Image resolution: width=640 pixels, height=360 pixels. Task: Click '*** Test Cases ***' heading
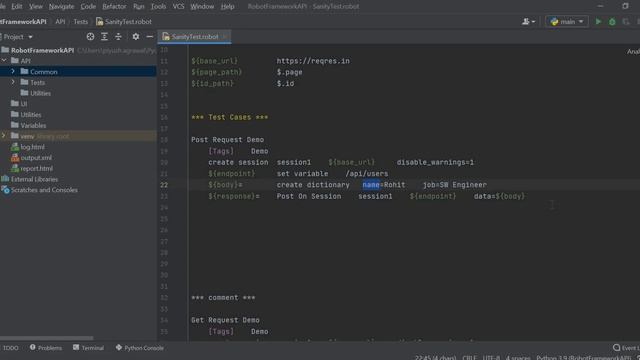(230, 117)
